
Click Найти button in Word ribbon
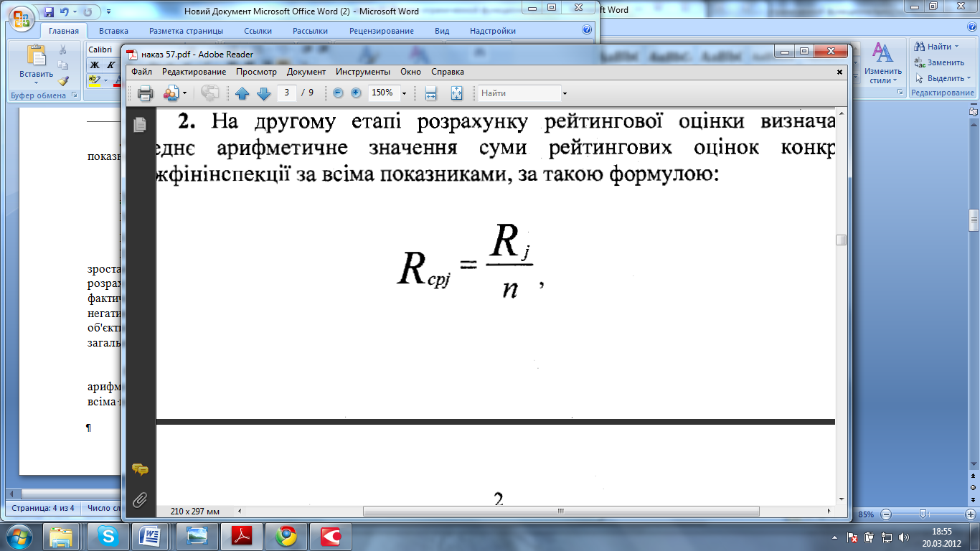coord(937,47)
